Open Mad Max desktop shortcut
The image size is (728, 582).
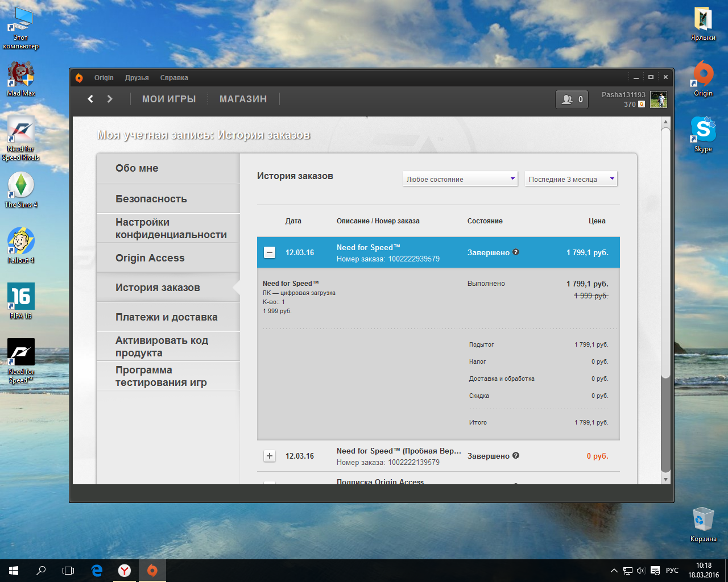(21, 78)
